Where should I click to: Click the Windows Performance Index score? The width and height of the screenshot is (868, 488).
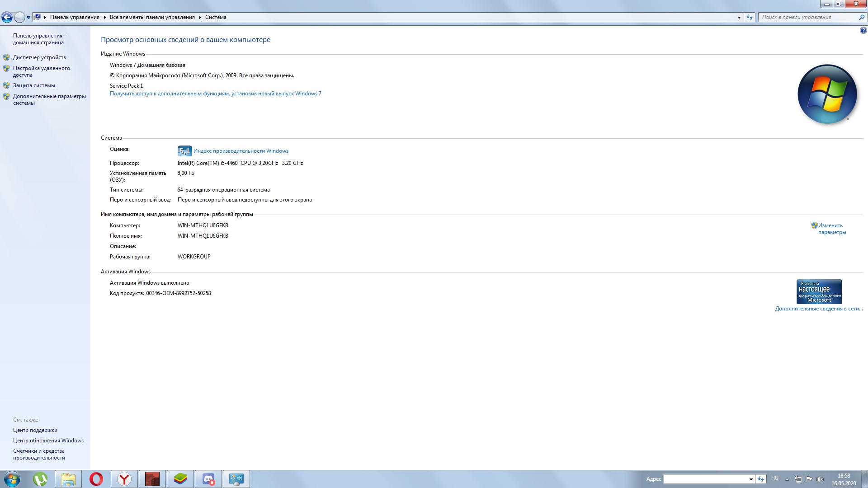point(184,151)
